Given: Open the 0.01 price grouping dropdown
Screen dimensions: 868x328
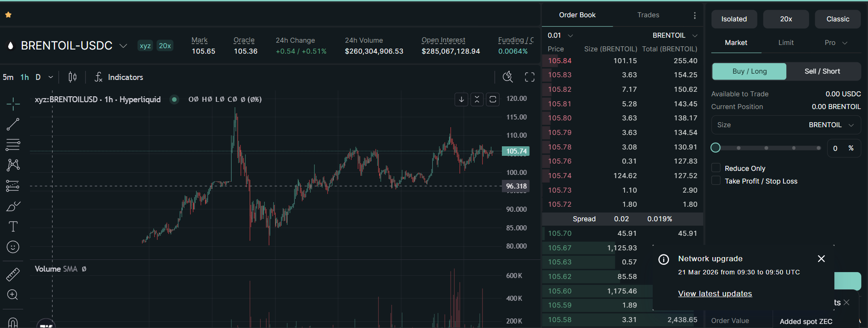Looking at the screenshot, I should (x=560, y=35).
